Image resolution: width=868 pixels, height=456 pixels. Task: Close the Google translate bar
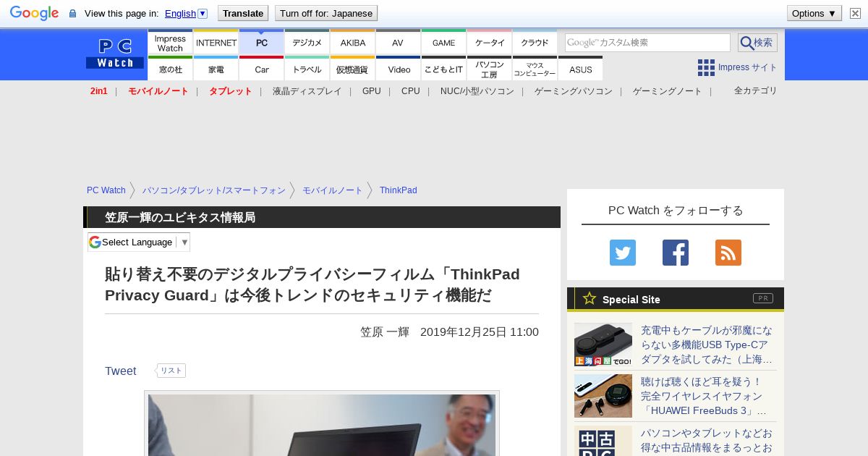point(856,13)
